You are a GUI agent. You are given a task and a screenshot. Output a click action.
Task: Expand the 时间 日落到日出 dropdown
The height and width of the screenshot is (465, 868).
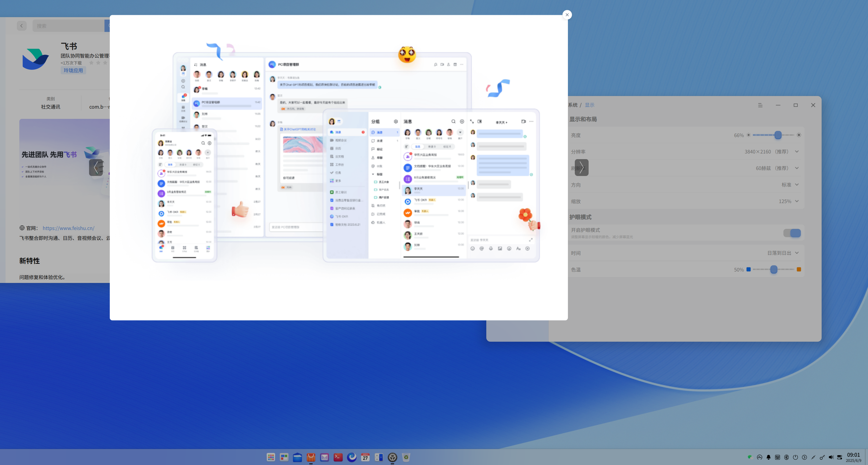[x=783, y=253]
